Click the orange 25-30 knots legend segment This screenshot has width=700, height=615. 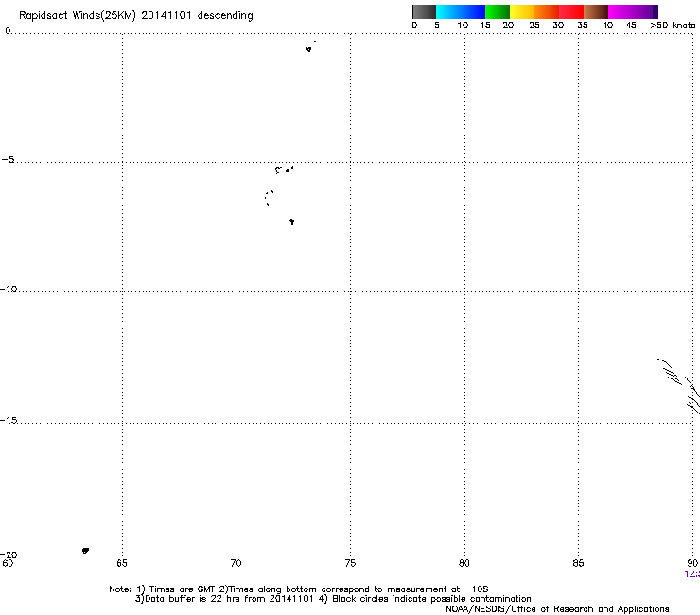click(547, 11)
